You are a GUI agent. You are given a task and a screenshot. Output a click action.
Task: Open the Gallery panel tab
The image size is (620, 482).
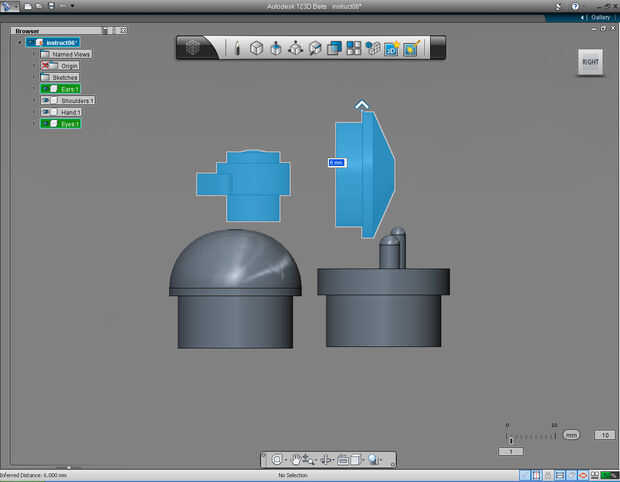600,18
